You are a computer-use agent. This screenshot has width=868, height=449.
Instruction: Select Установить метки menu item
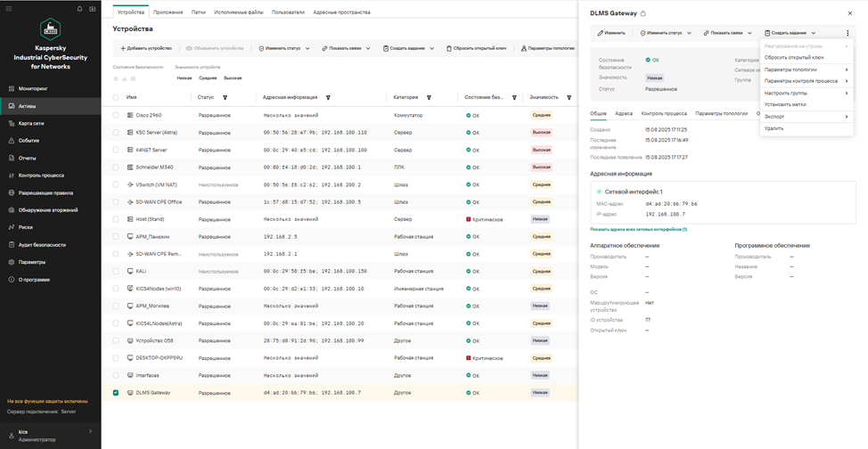pos(806,104)
